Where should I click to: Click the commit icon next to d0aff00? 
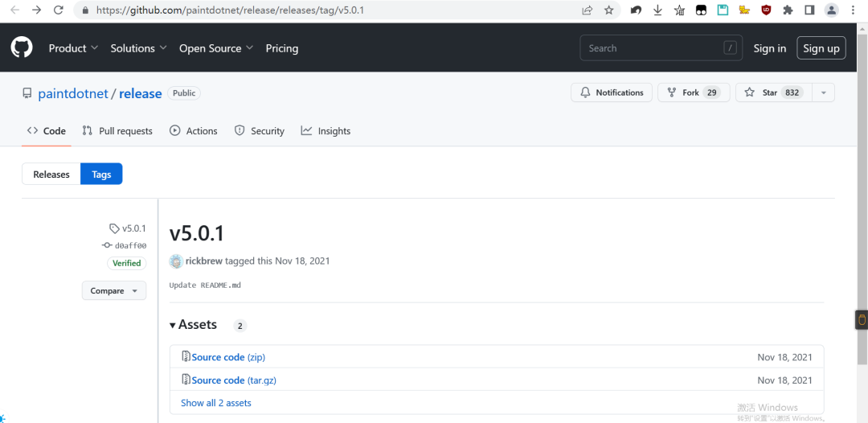coord(107,246)
